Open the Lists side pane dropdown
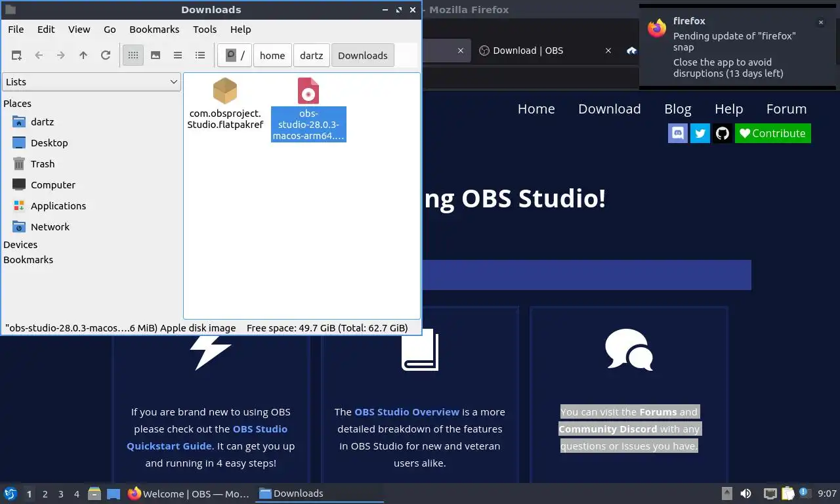Screen dimensions: 840x504 click(x=91, y=82)
